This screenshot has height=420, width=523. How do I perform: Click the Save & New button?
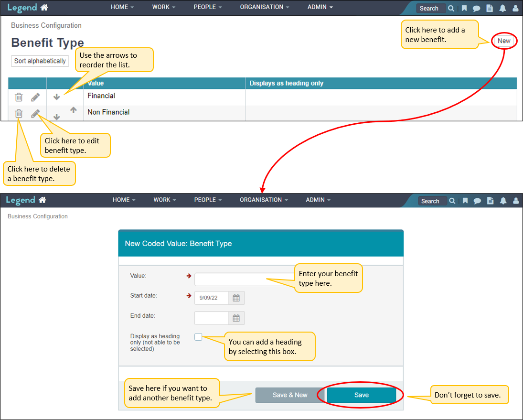(x=290, y=395)
